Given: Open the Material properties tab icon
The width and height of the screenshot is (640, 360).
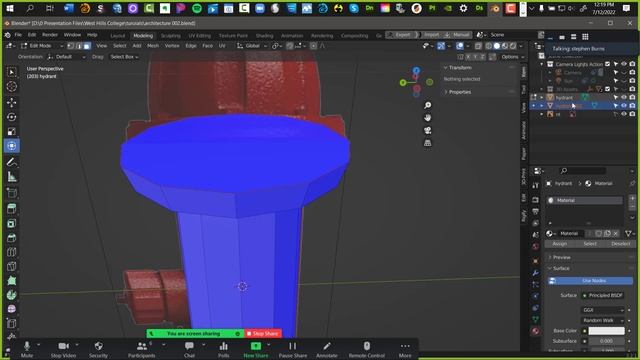Looking at the screenshot, I should pos(535,331).
